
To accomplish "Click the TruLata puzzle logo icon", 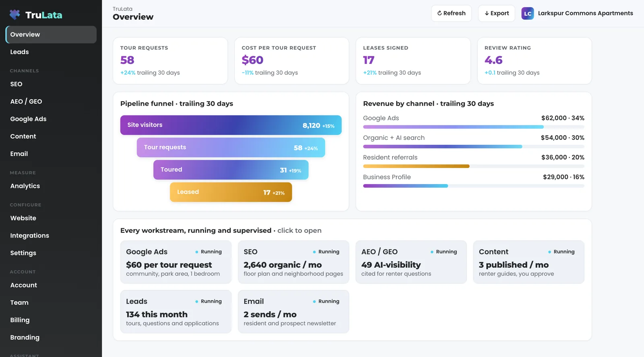I will point(15,15).
